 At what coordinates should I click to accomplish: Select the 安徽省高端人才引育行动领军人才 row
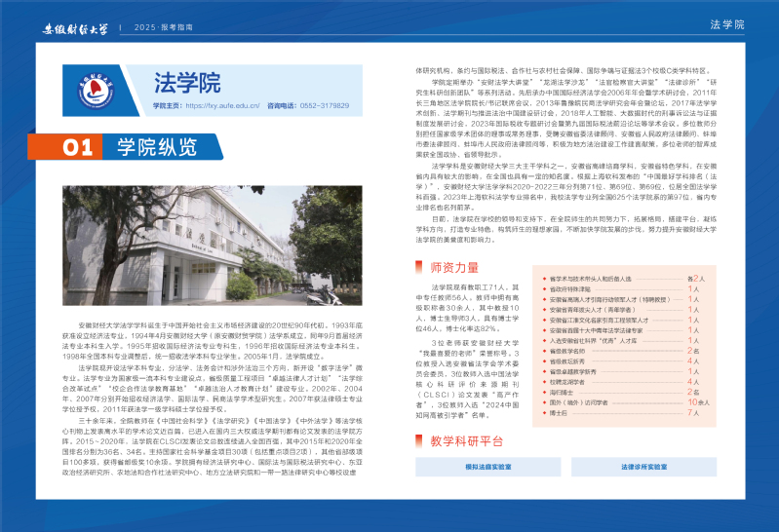621,299
